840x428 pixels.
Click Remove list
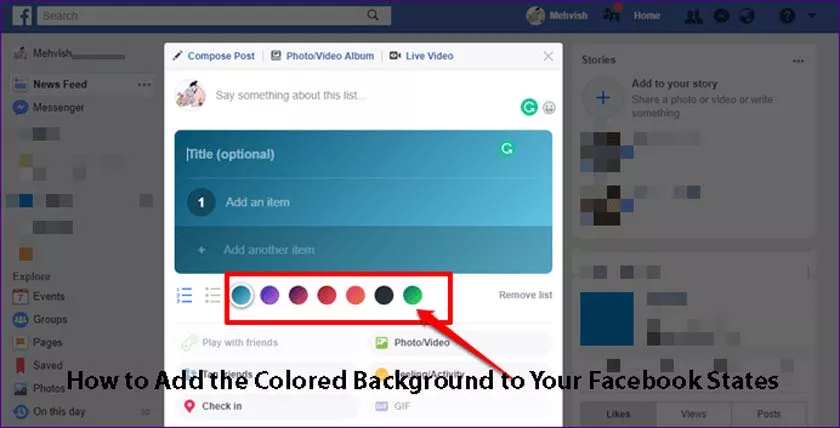click(x=526, y=295)
